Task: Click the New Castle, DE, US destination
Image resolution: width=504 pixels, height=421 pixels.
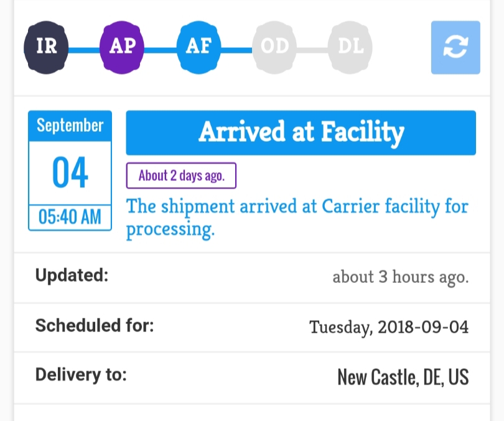Action: click(403, 377)
